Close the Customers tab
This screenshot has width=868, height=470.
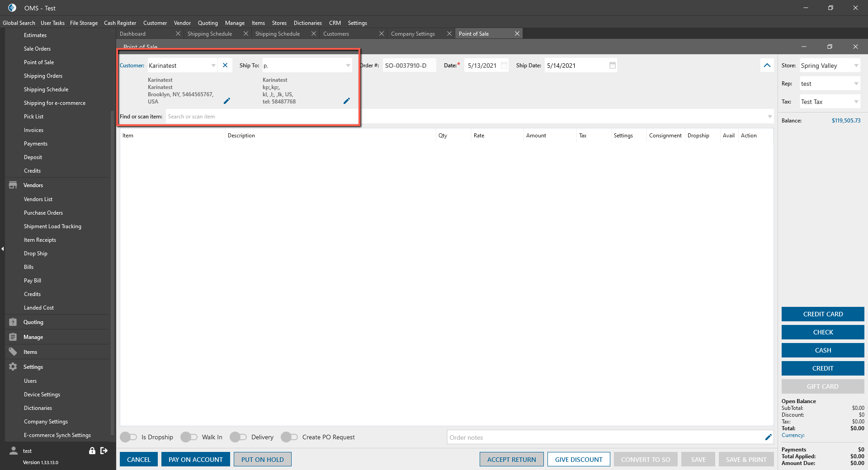click(382, 34)
